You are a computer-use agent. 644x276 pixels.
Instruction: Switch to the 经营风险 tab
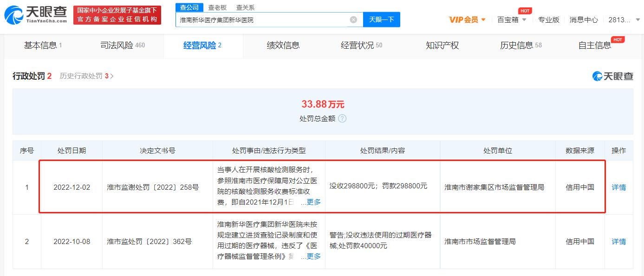pos(202,45)
